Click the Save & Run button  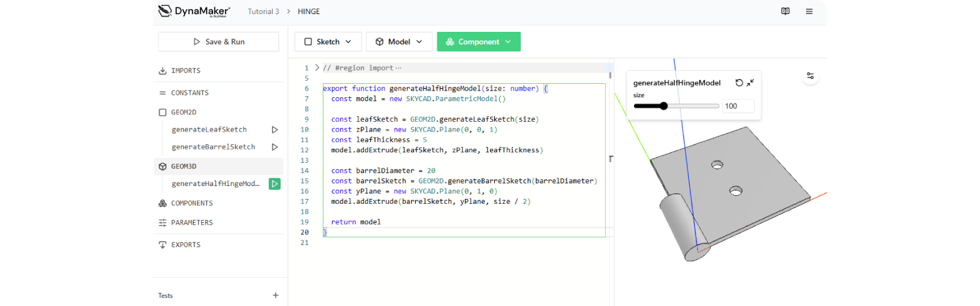coord(219,42)
